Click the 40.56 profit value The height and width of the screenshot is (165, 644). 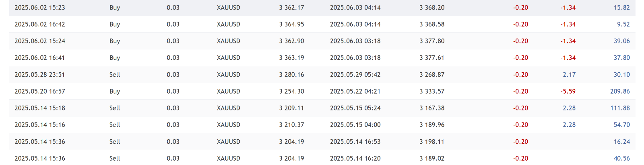(621, 159)
